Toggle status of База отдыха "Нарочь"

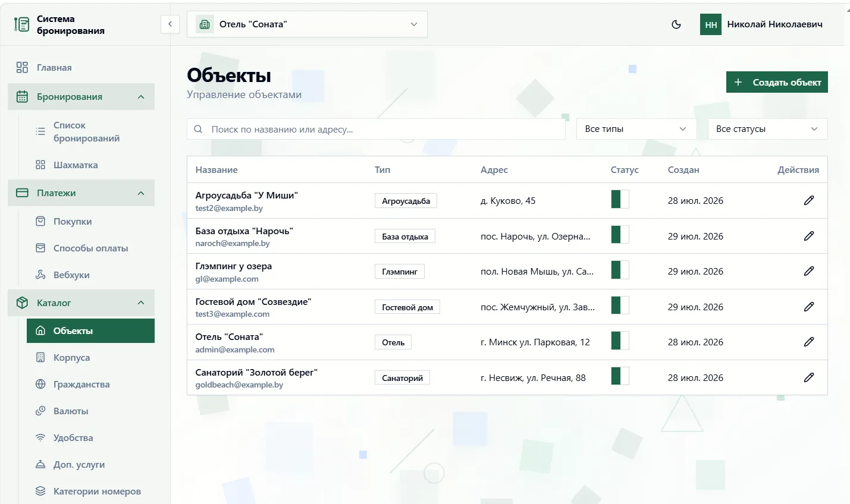[x=620, y=234]
